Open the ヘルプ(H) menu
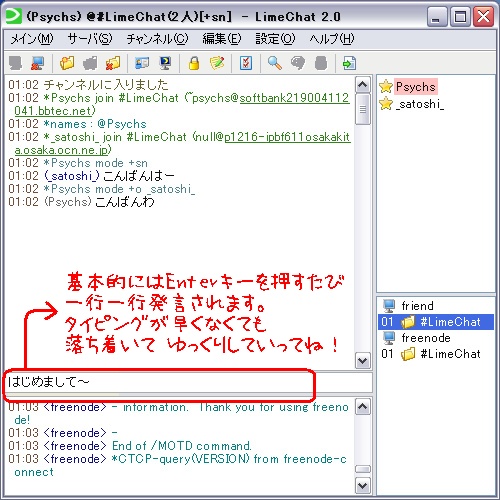Screen dimensions: 500x500 [x=332, y=39]
